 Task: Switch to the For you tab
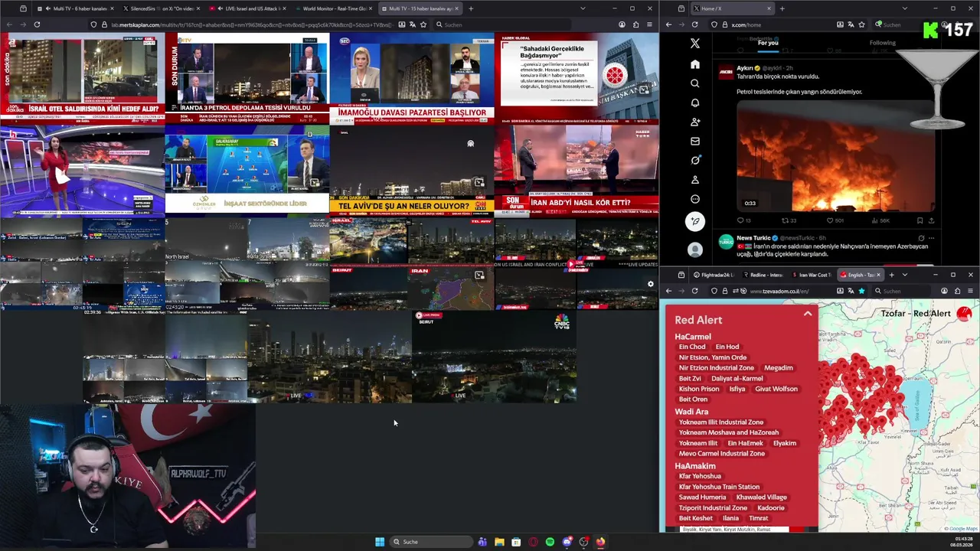click(x=768, y=43)
